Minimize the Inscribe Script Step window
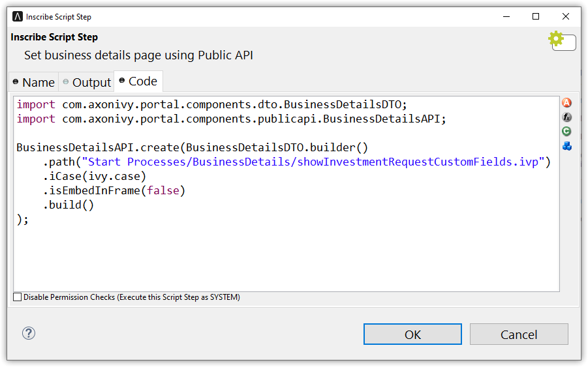This screenshot has width=588, height=367. pos(506,16)
